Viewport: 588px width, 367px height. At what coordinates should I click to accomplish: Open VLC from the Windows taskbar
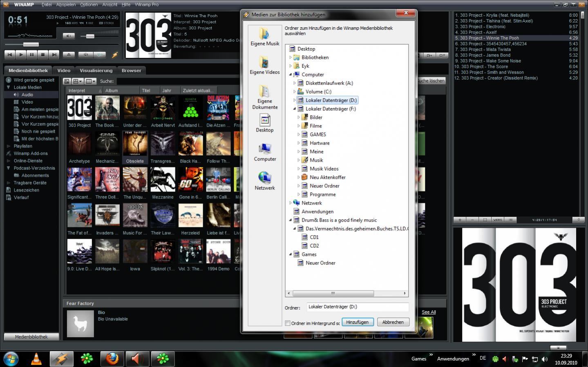pos(36,359)
